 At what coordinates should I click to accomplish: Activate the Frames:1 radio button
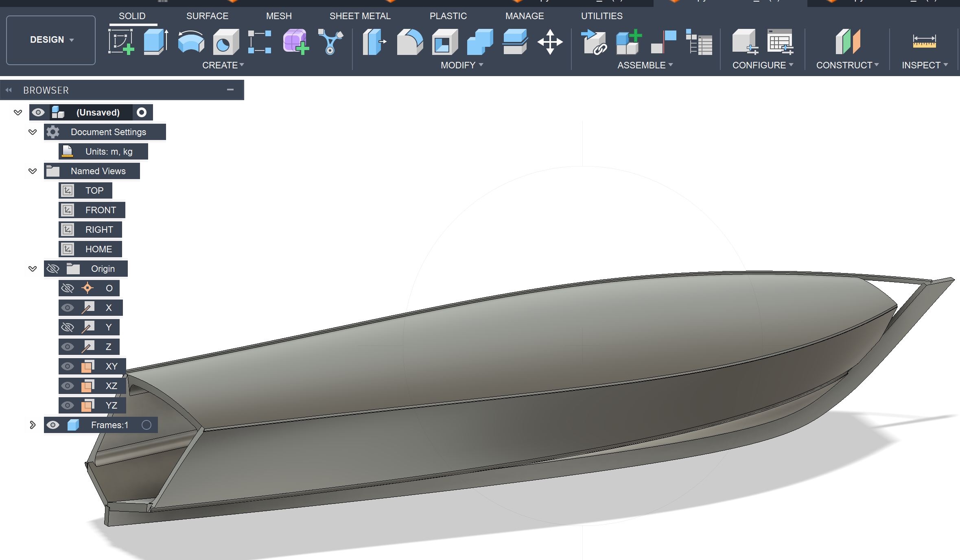tap(147, 425)
